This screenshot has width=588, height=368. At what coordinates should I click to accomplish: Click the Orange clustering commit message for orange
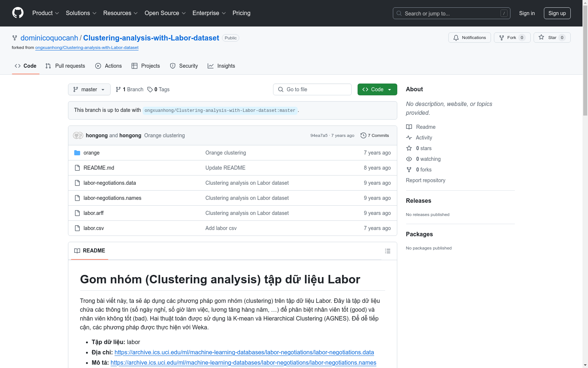pyautogui.click(x=226, y=153)
